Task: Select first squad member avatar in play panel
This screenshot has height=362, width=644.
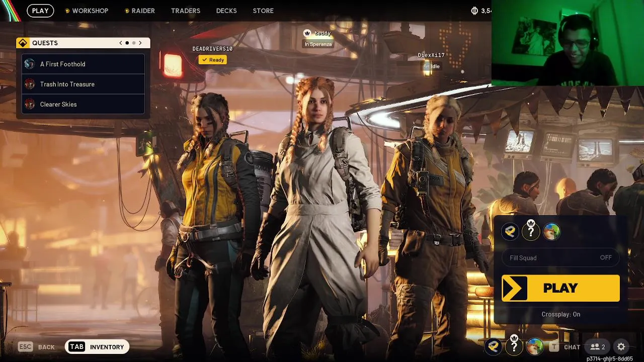Action: (510, 231)
